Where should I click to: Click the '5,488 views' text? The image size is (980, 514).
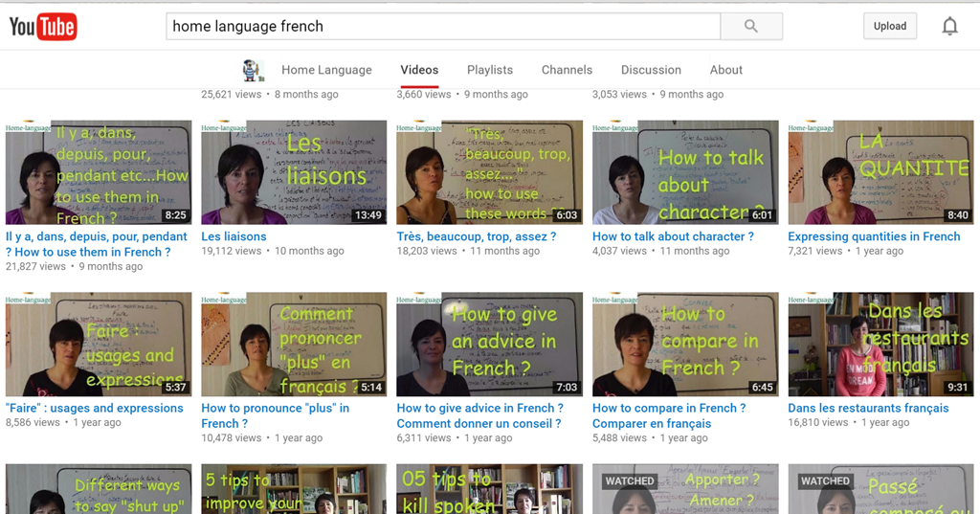click(619, 437)
